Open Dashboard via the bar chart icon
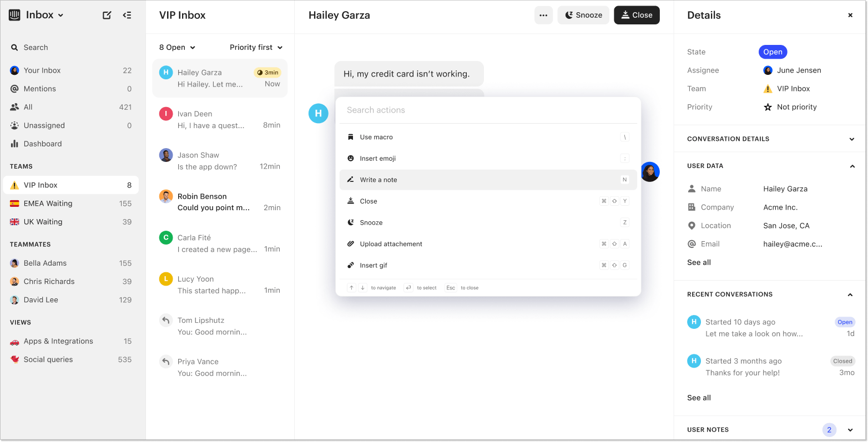Screen dimensions: 868x442 click(14, 144)
